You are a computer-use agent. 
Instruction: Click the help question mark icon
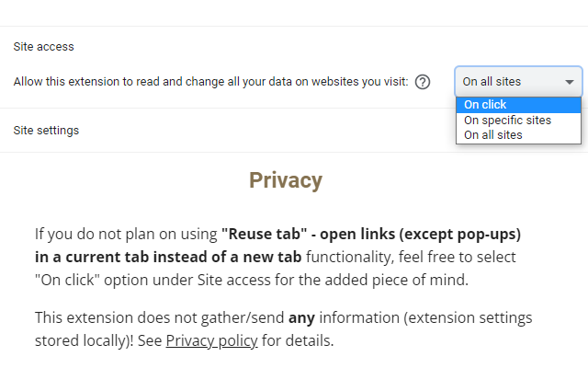click(x=423, y=81)
